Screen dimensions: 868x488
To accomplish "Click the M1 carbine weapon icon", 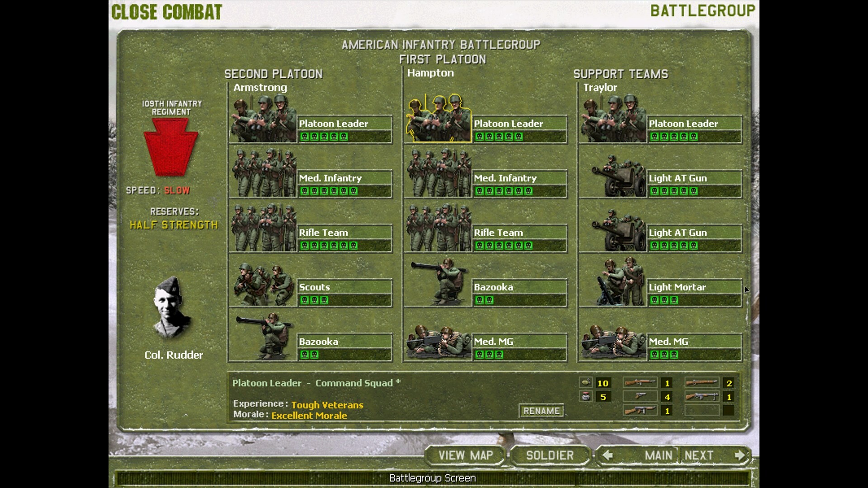I will 641,383.
